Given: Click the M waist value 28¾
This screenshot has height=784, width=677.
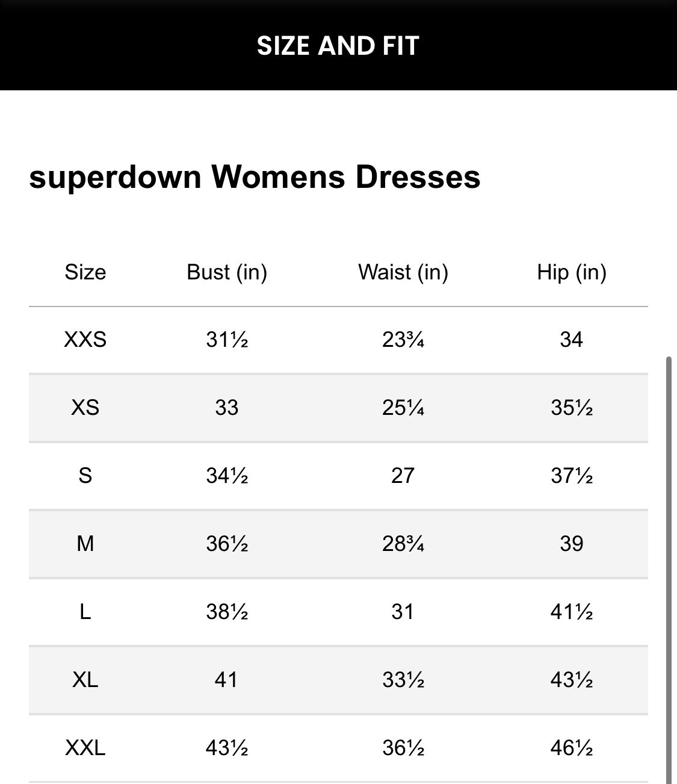Looking at the screenshot, I should [403, 544].
